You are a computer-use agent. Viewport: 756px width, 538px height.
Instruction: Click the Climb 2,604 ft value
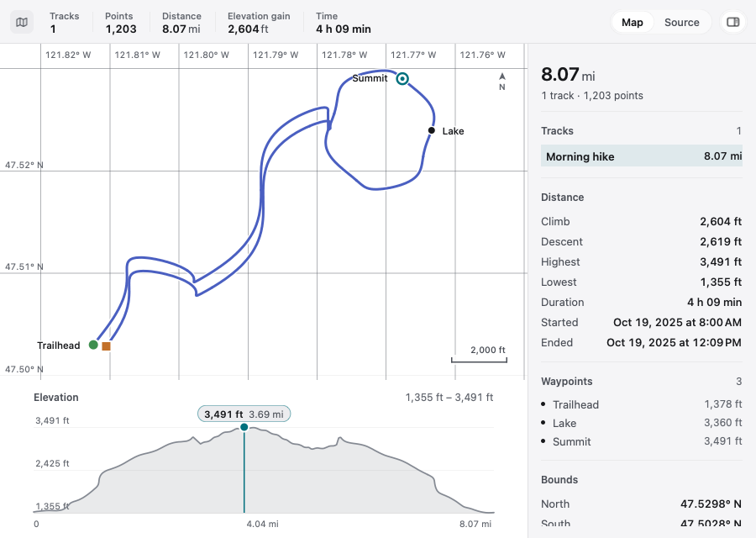click(721, 221)
